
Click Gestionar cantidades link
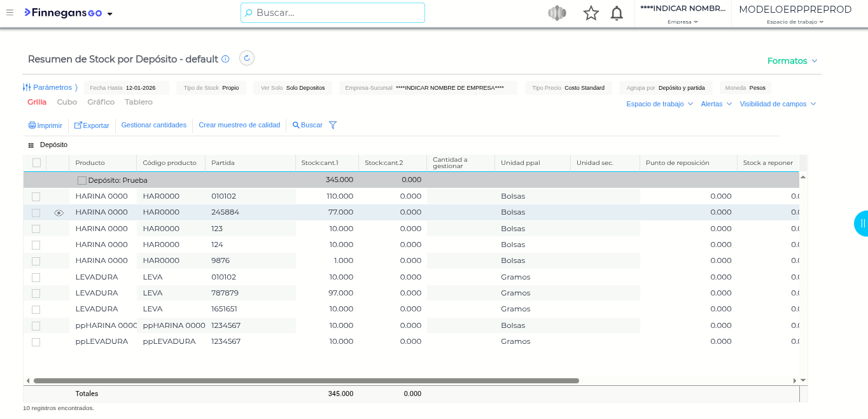coord(154,125)
